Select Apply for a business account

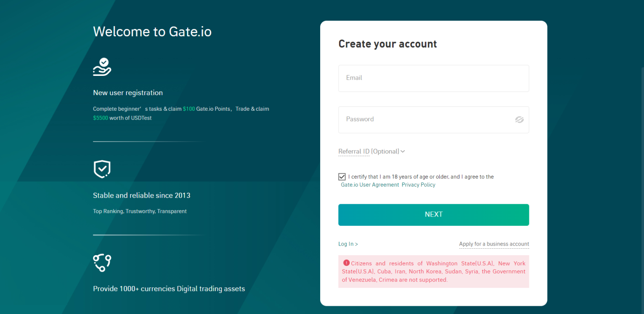coord(494,244)
